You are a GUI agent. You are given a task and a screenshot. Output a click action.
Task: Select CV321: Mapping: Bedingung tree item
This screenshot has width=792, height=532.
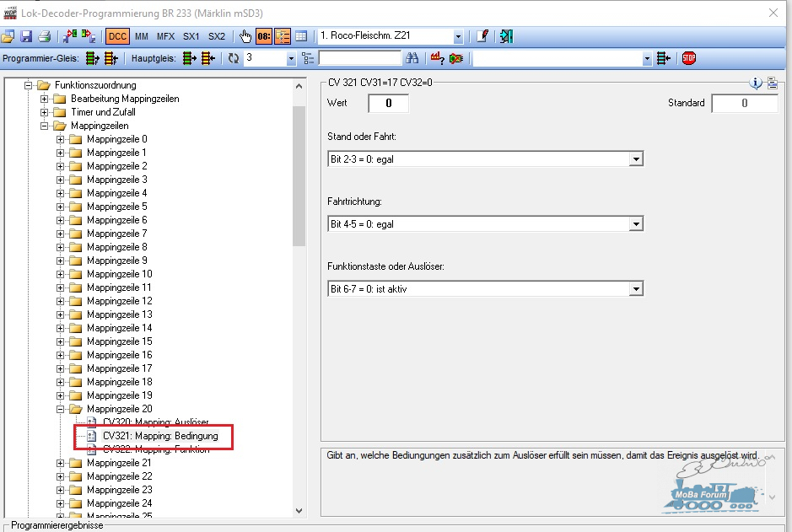160,436
